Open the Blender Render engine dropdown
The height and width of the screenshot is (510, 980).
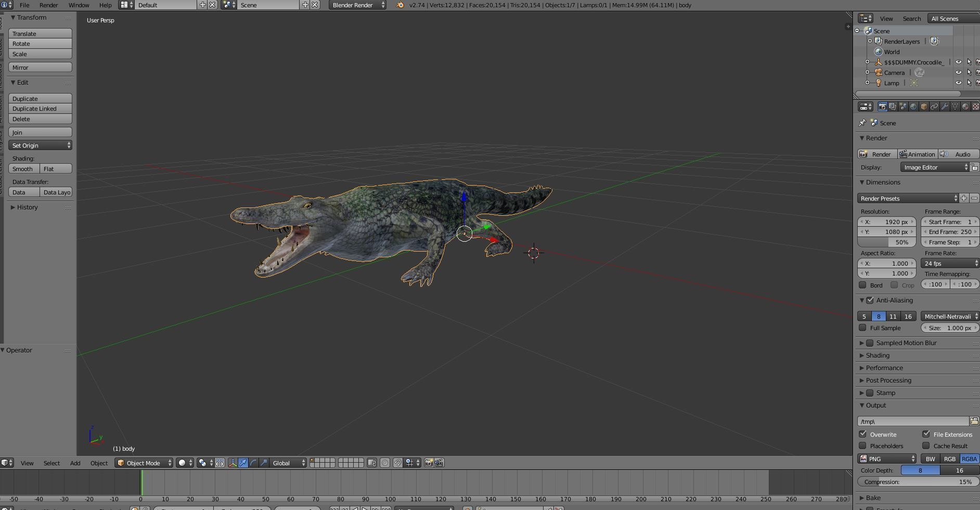358,5
